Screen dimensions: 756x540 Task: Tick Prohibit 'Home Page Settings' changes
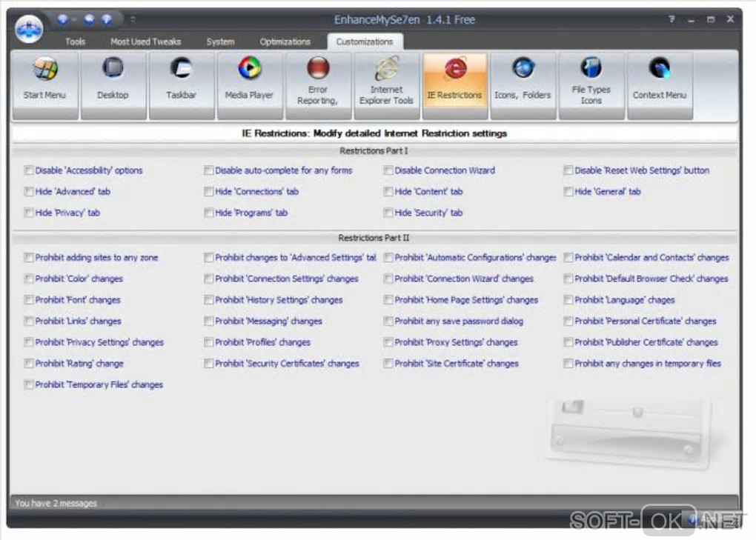click(388, 299)
